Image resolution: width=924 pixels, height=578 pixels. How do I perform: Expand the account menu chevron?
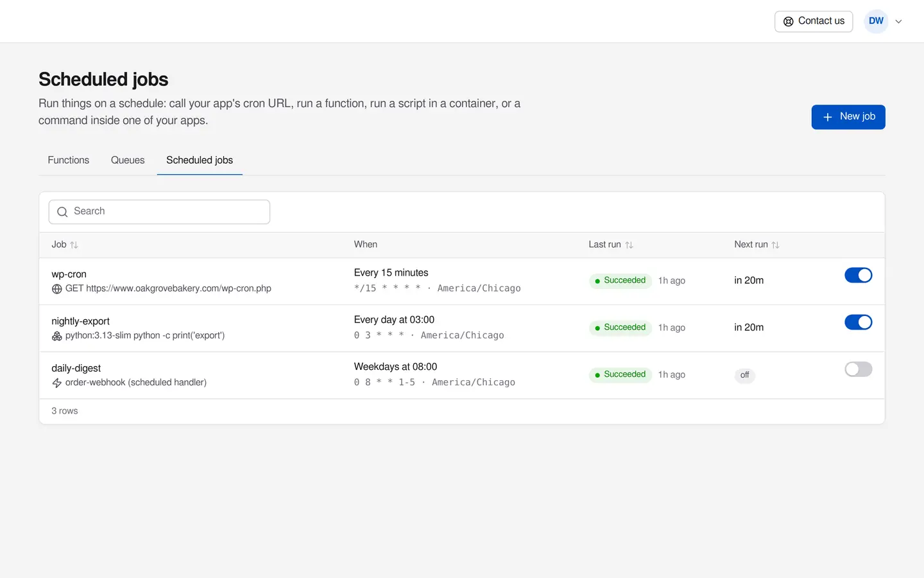pos(898,21)
